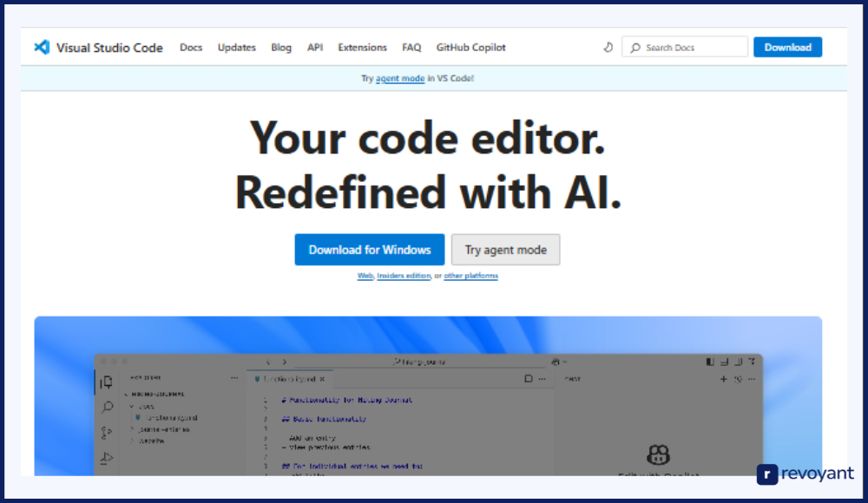Viewport: 868px width, 503px height.
Task: Click the new chat plus icon in the preview
Action: (x=723, y=379)
